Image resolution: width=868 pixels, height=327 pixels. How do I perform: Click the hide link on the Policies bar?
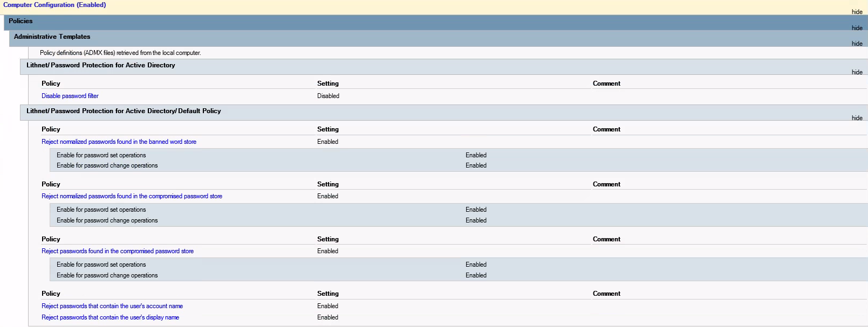pos(857,28)
